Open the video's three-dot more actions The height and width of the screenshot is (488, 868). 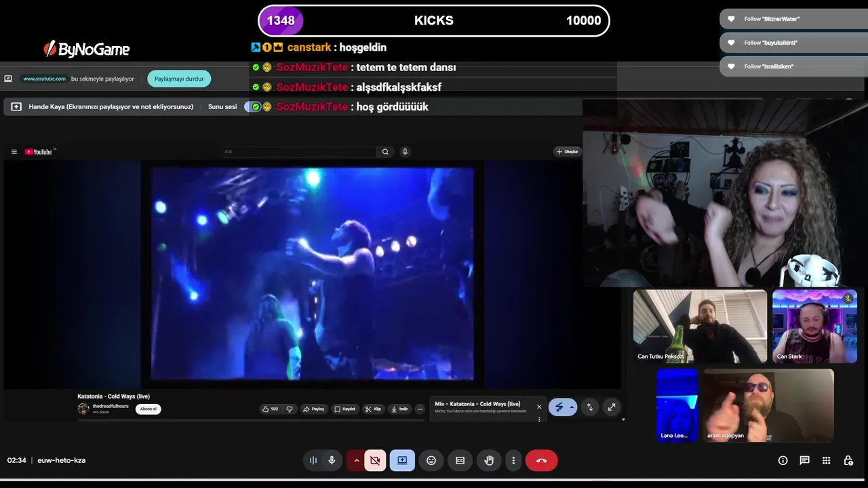pos(420,409)
